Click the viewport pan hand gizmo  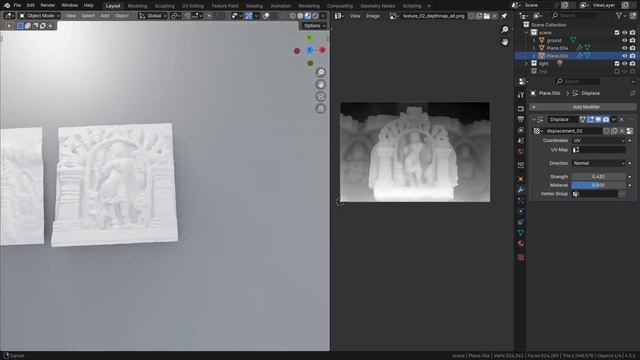click(321, 84)
